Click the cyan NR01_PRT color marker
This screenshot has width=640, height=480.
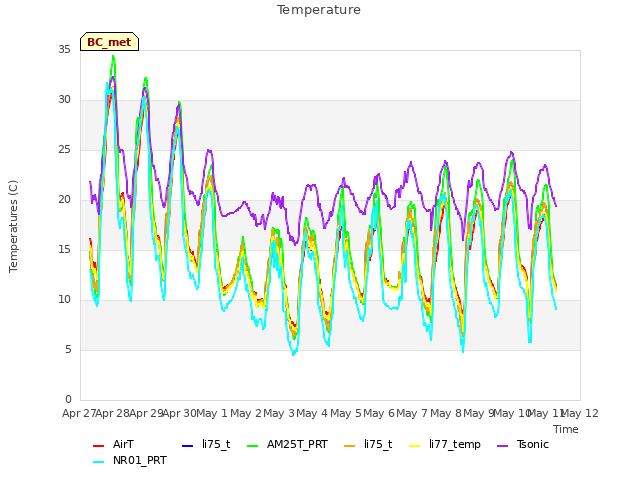pos(99,462)
